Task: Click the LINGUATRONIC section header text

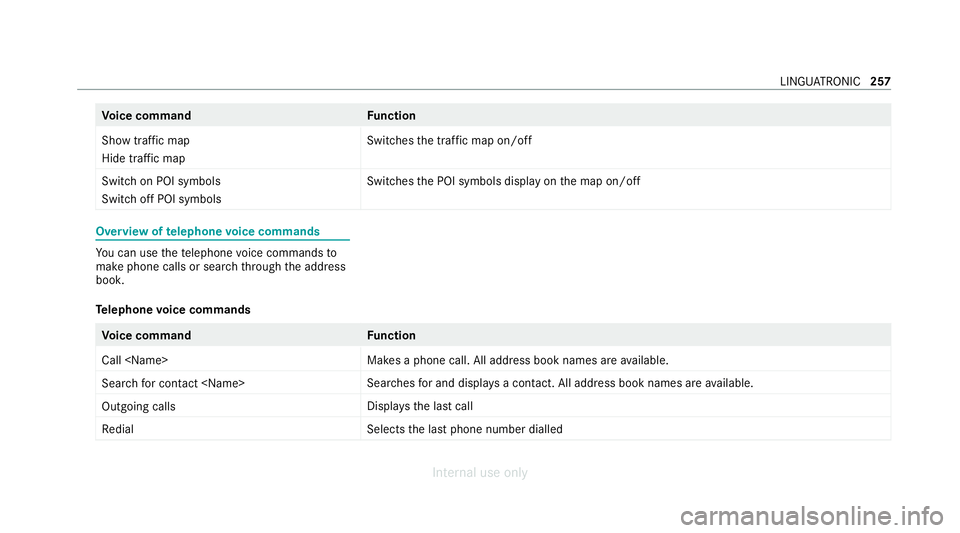Action: (x=820, y=81)
